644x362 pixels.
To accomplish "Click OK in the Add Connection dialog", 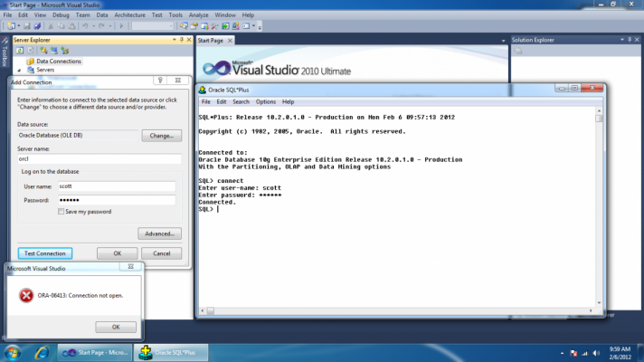I will (x=118, y=253).
